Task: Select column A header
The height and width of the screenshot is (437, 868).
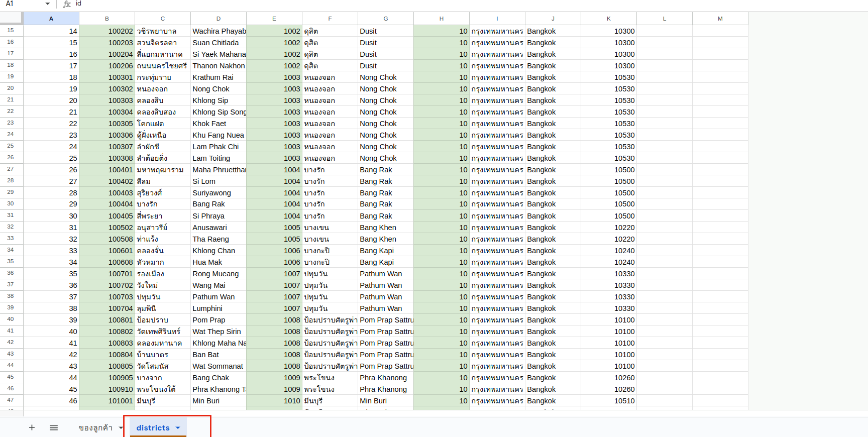Action: point(51,19)
